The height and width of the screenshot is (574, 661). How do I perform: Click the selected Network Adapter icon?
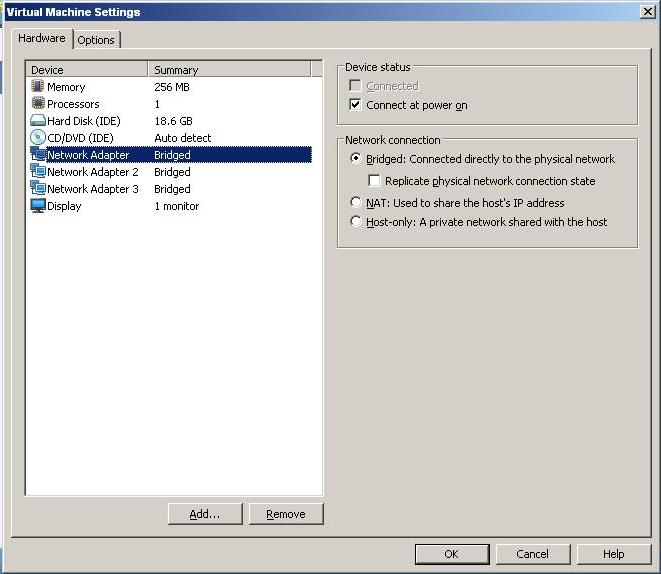pos(38,154)
